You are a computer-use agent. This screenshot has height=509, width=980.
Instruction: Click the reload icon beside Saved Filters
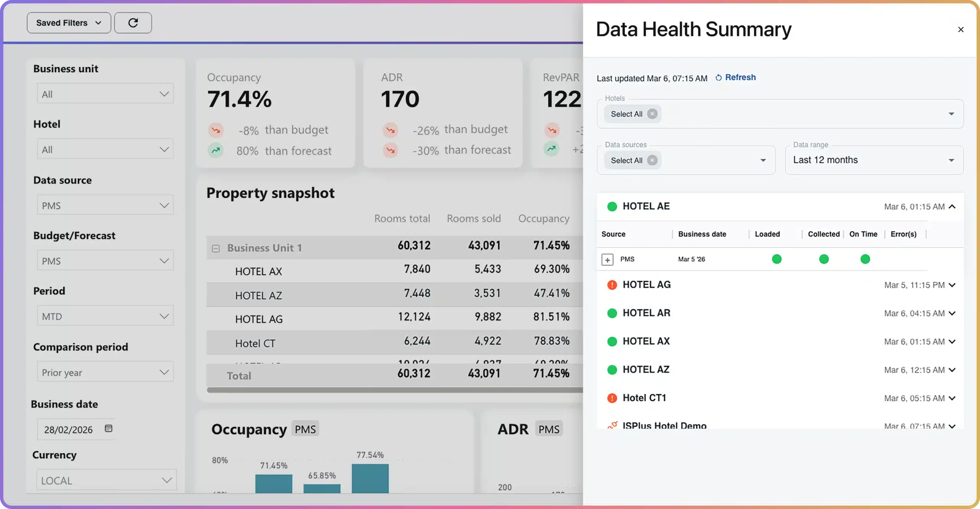point(133,23)
